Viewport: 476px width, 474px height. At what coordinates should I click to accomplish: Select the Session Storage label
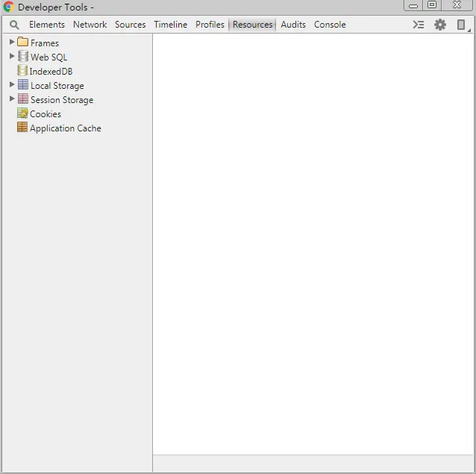62,100
